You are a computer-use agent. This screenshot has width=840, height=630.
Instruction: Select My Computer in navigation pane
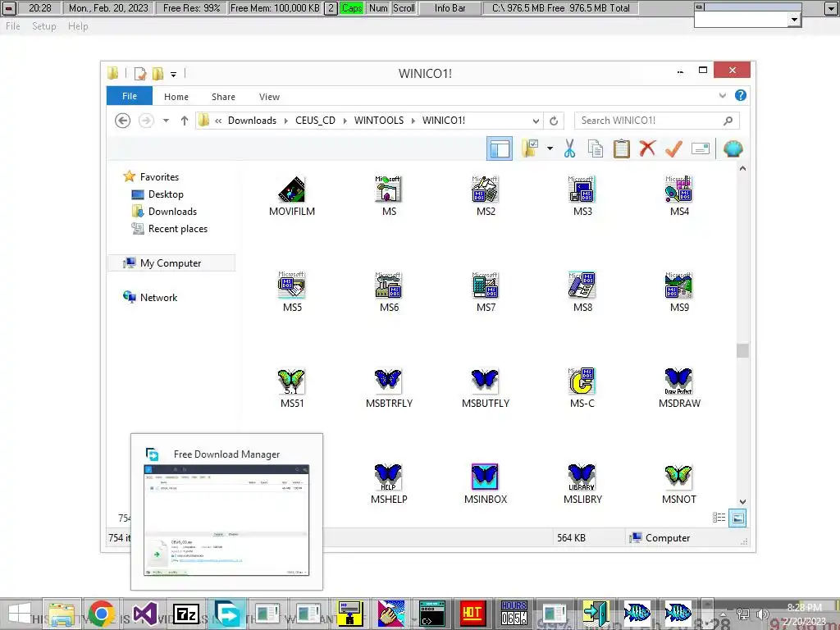pos(171,263)
